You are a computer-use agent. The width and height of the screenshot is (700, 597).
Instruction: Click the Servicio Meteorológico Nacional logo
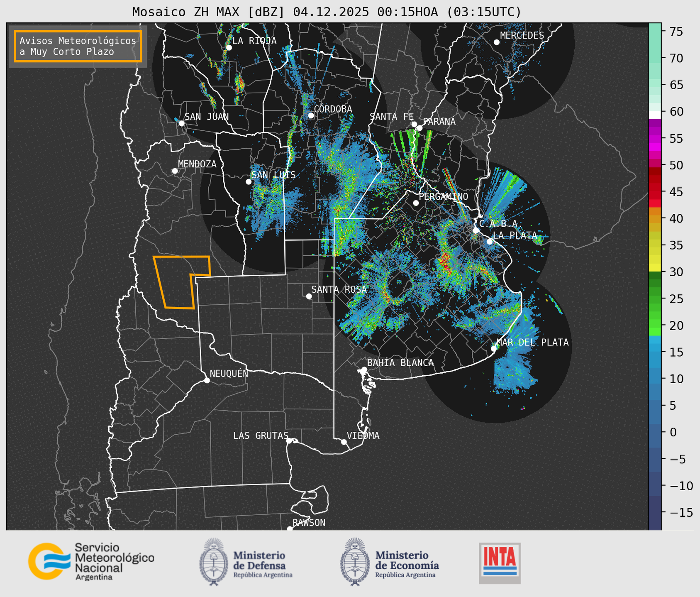pyautogui.click(x=91, y=561)
